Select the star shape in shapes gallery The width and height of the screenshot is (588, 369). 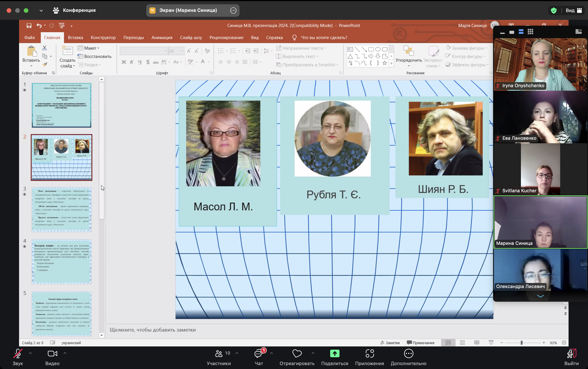385,63
